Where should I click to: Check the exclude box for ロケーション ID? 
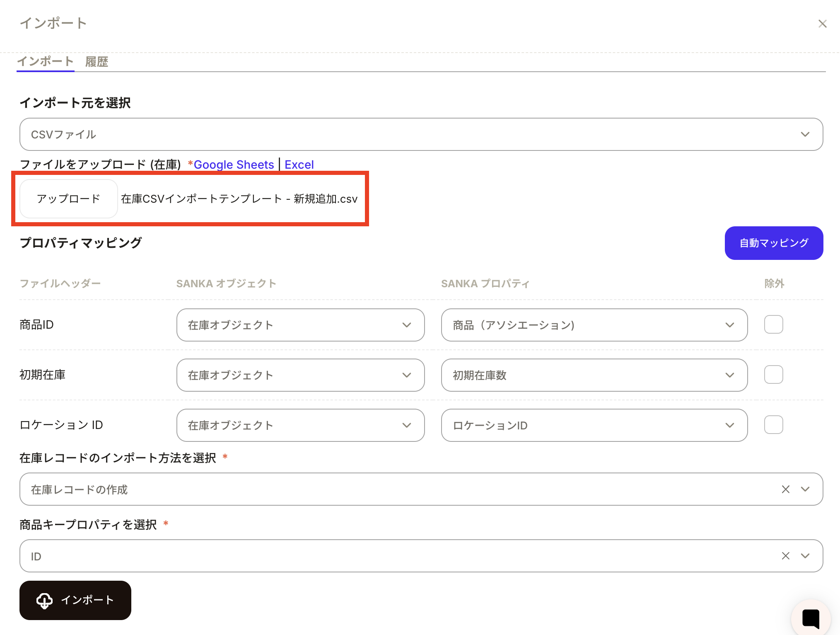(773, 425)
